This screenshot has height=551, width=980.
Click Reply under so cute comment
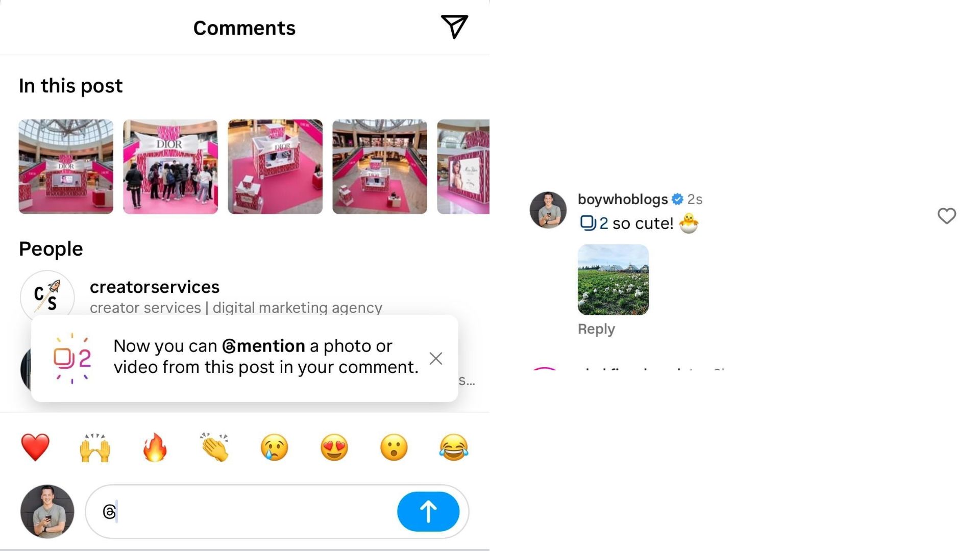596,329
